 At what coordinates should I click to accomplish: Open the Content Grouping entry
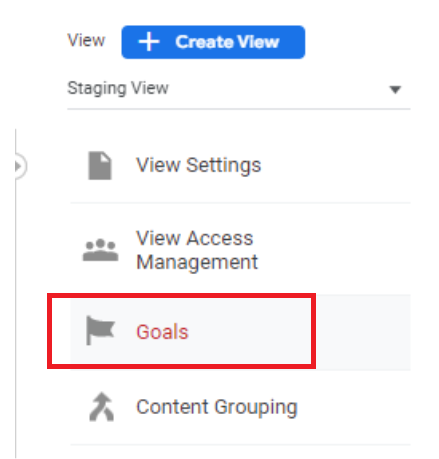(240, 407)
